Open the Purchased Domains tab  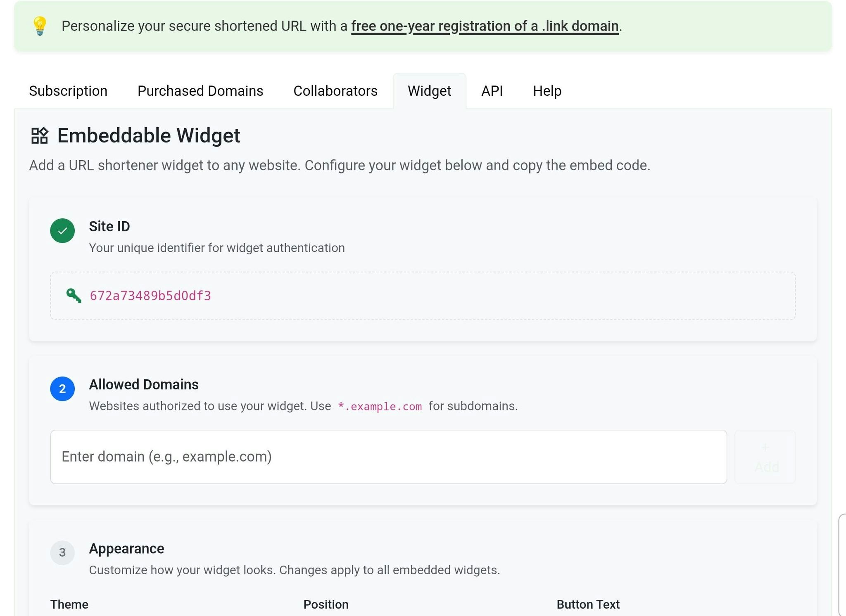200,91
